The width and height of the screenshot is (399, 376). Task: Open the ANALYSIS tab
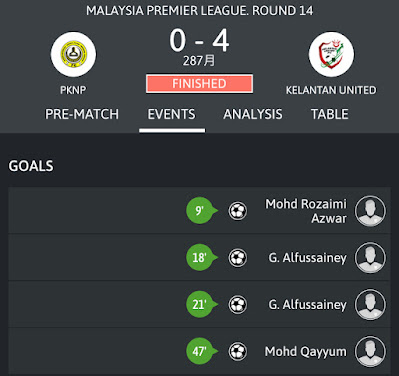coord(253,114)
